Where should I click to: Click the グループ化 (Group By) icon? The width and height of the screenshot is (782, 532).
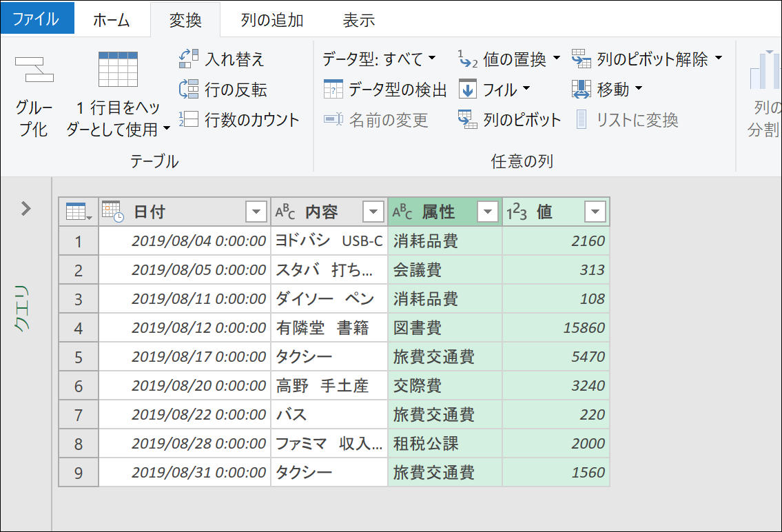pos(34,70)
